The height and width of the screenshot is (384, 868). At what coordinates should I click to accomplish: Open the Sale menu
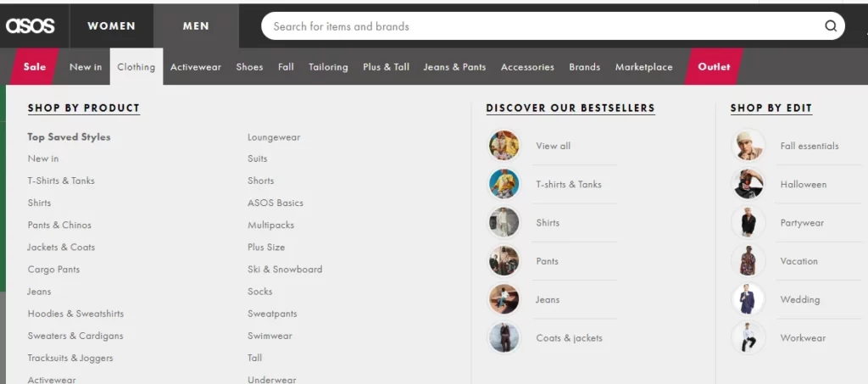34,66
